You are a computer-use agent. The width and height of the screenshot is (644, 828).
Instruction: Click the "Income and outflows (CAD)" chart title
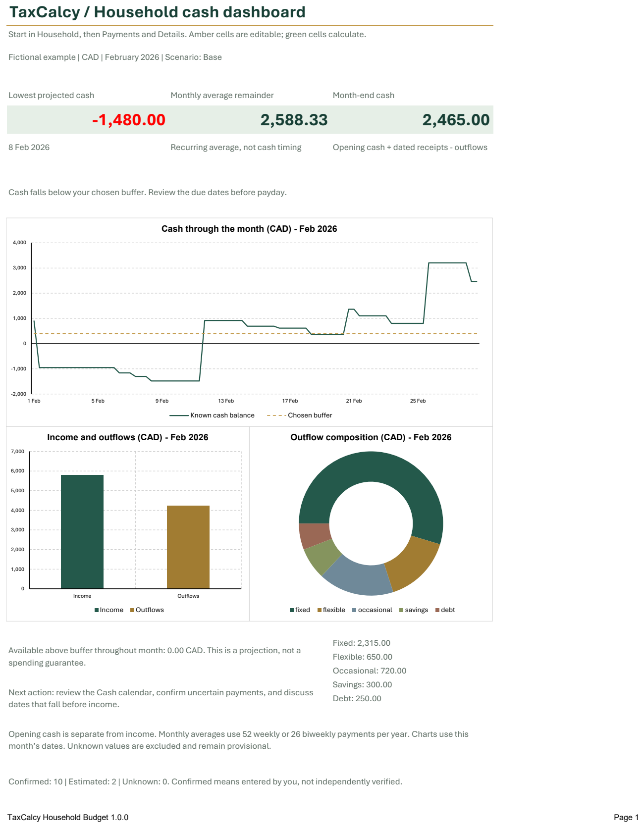[128, 437]
